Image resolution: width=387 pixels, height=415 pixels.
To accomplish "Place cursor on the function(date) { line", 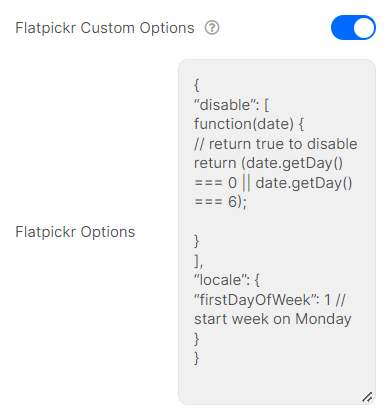I will point(249,124).
